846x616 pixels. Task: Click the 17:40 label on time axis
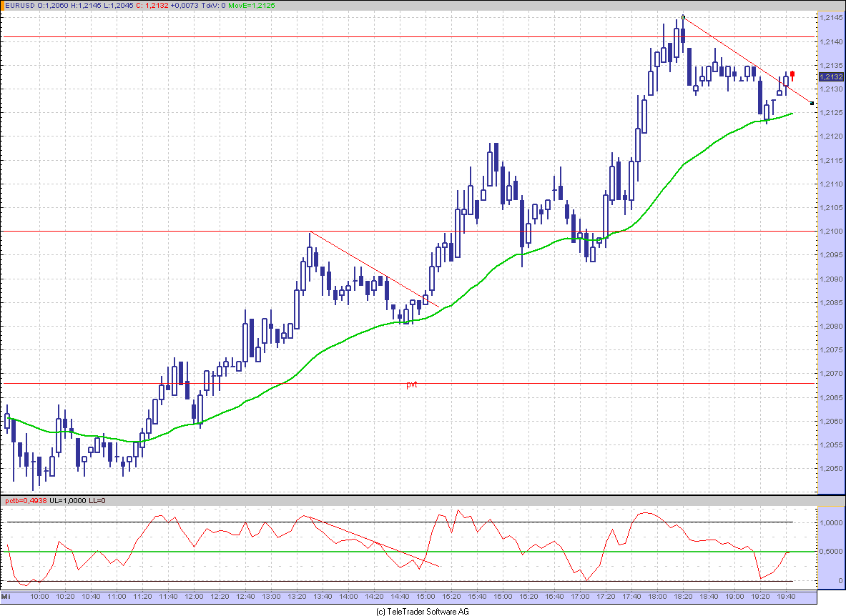click(631, 597)
